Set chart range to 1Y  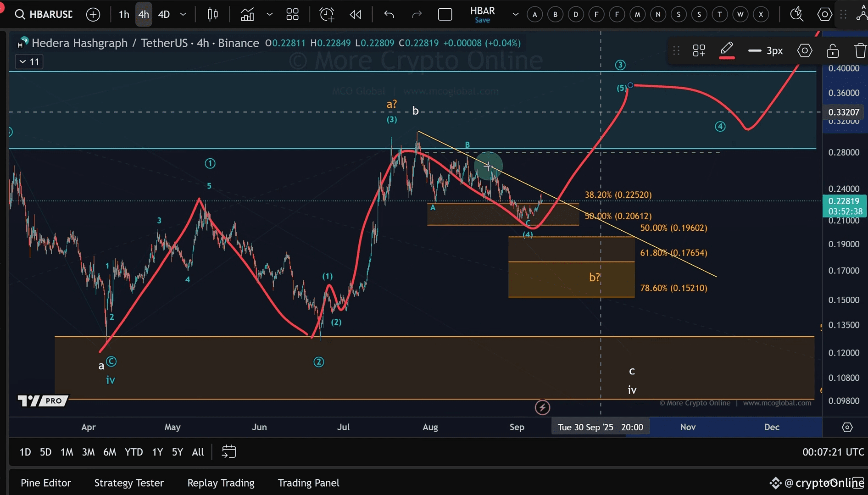coord(157,452)
